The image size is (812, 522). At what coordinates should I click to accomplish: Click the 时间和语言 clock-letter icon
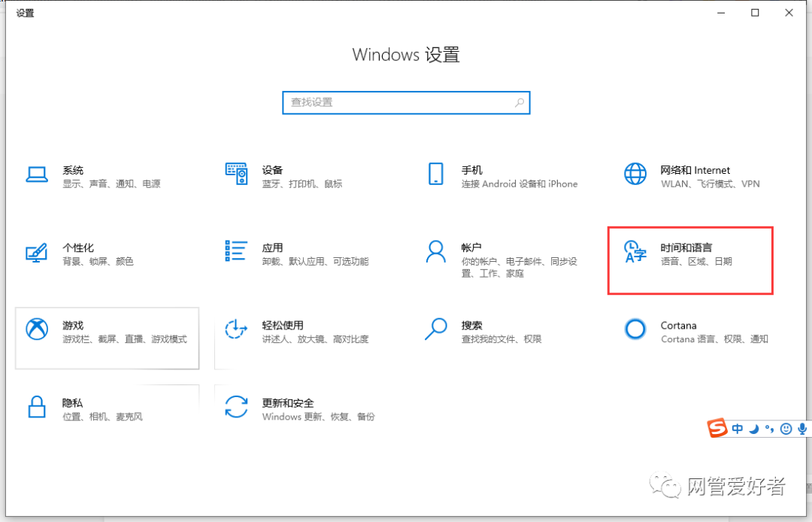tap(635, 251)
